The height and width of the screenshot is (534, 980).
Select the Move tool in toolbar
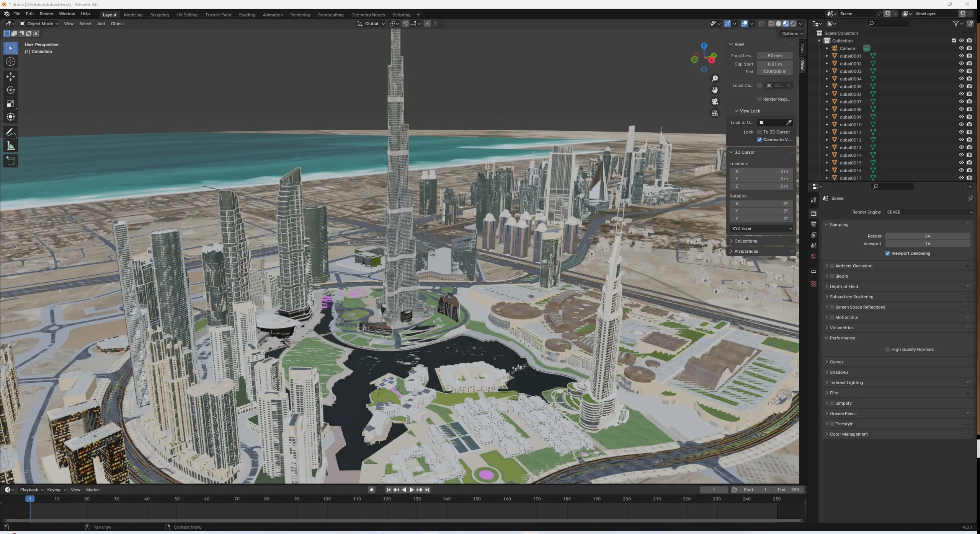pyautogui.click(x=10, y=76)
